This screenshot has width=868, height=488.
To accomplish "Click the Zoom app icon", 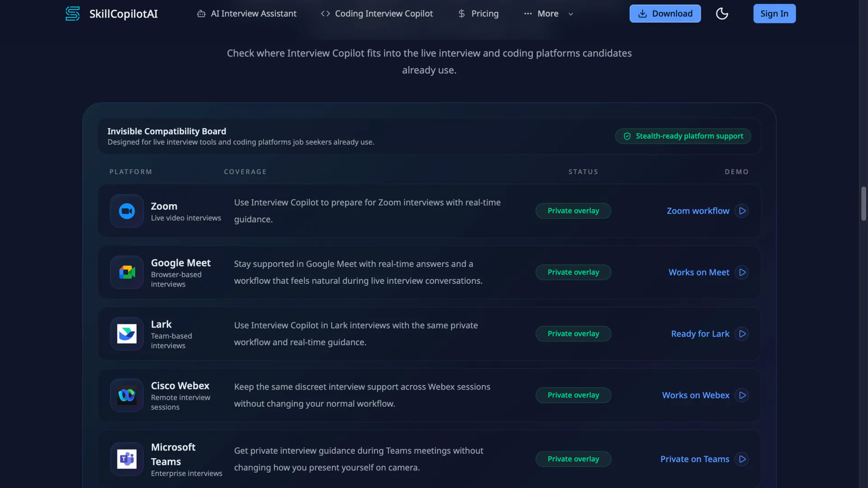I will pyautogui.click(x=127, y=211).
